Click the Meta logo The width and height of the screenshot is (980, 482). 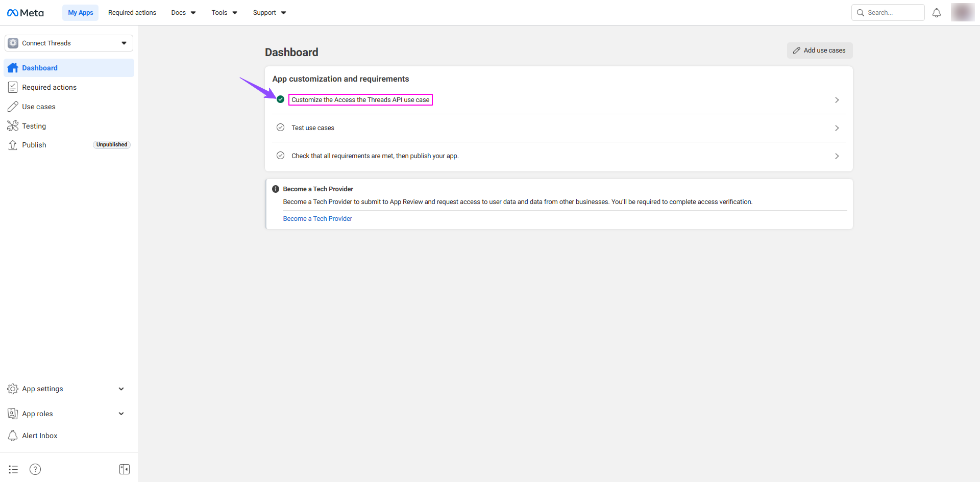coord(26,13)
